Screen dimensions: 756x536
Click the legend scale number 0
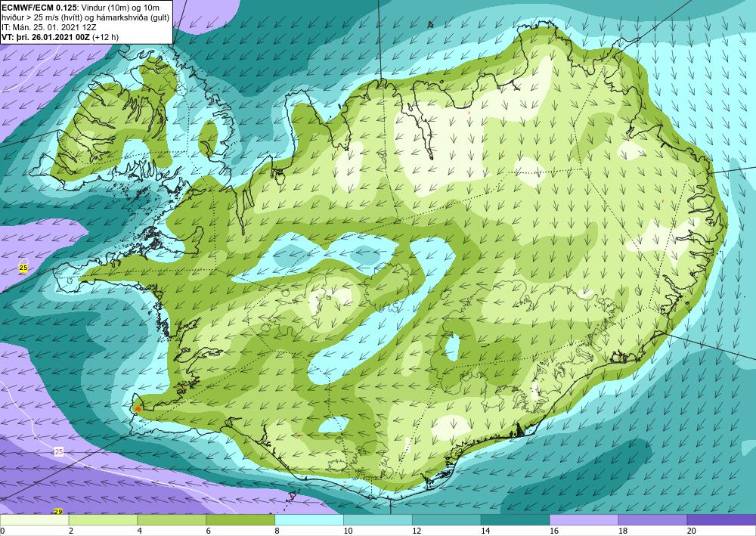click(2, 531)
